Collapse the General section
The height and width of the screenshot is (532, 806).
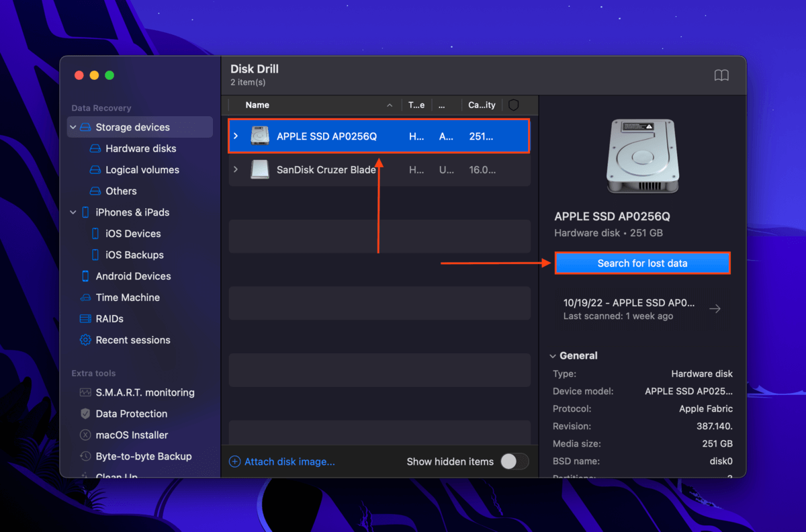point(553,356)
